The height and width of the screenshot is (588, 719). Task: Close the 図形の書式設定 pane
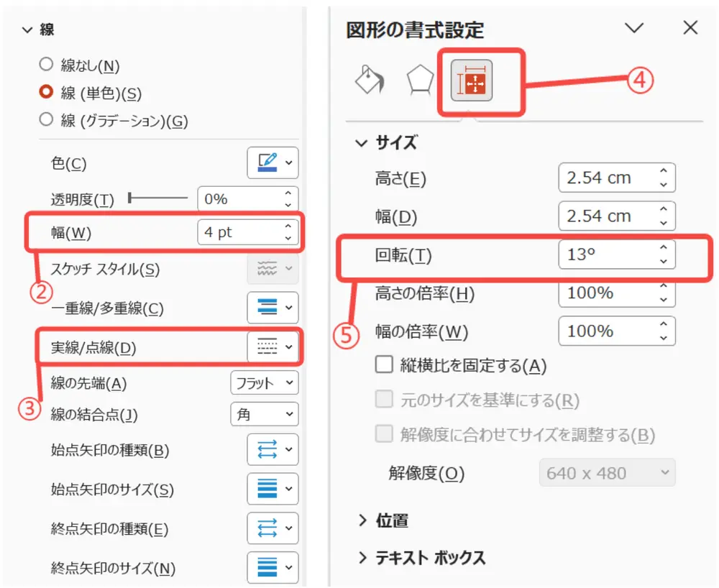point(690,27)
